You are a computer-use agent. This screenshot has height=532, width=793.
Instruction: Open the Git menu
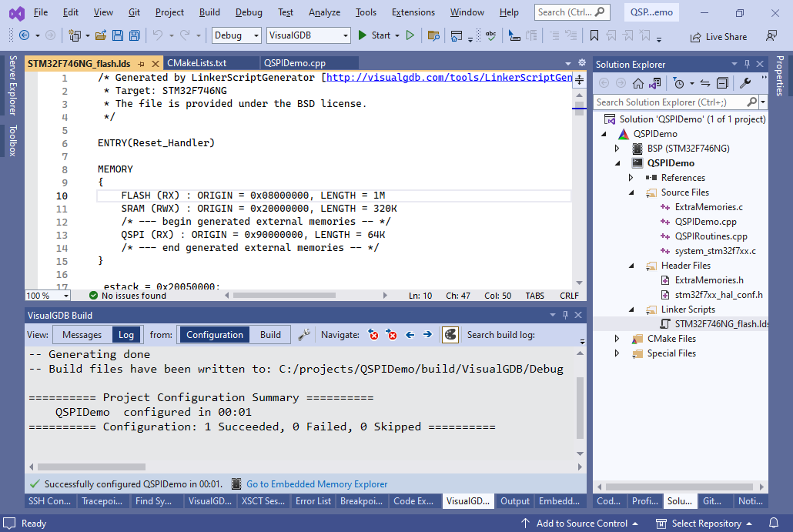pos(134,12)
